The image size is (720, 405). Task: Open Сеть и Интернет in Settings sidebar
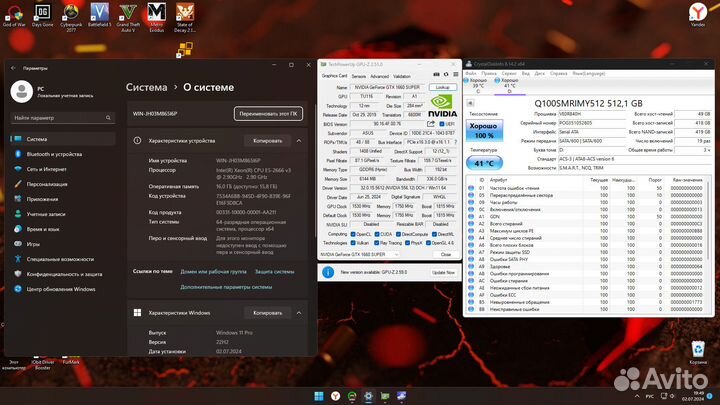[63, 169]
